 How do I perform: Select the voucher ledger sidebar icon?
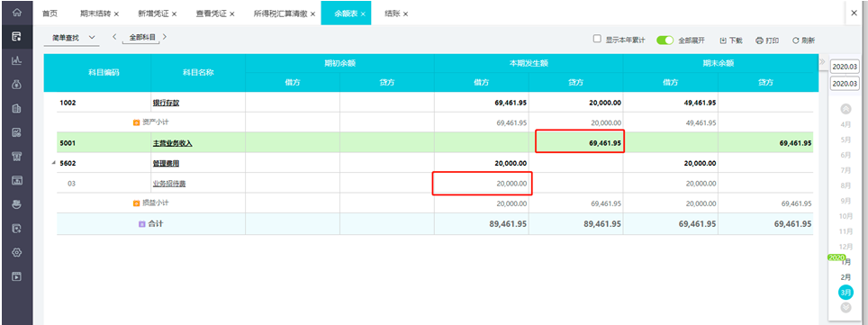click(x=16, y=37)
